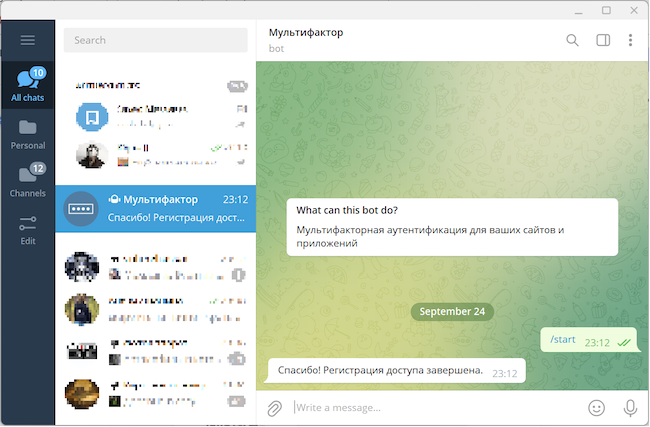Switch to the Personal folder
Screen dimensions: 650x427
28,134
